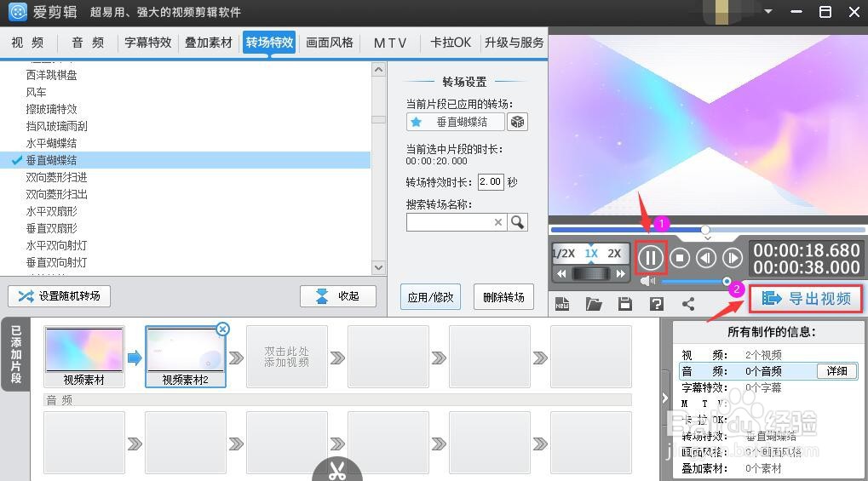Click the transition duration 2.00 field
The image size is (868, 481).
tap(491, 182)
